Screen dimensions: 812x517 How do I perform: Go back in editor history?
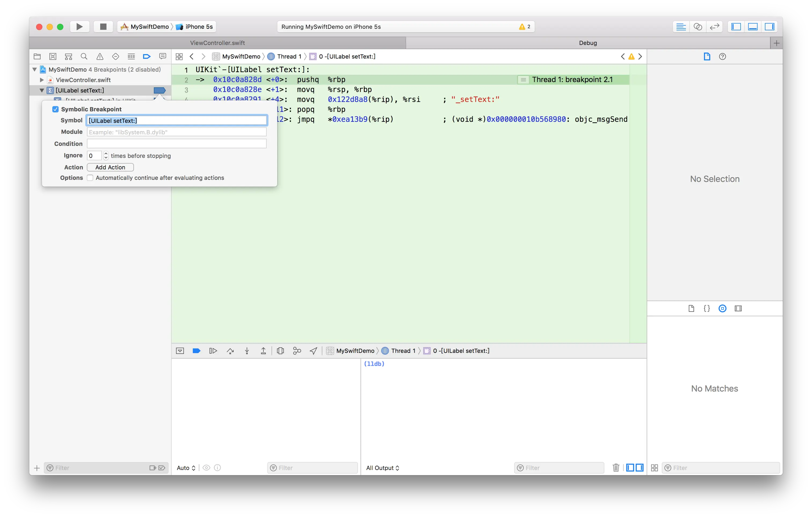[191, 56]
